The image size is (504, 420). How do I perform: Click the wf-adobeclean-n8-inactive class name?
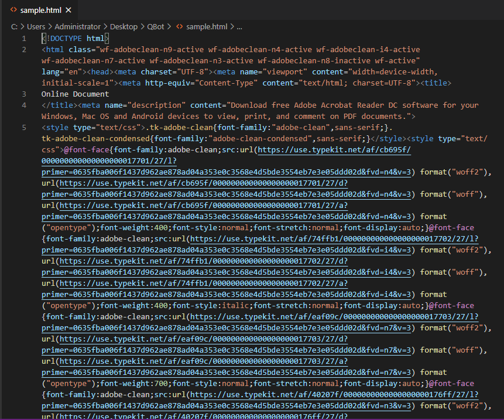coord(314,61)
